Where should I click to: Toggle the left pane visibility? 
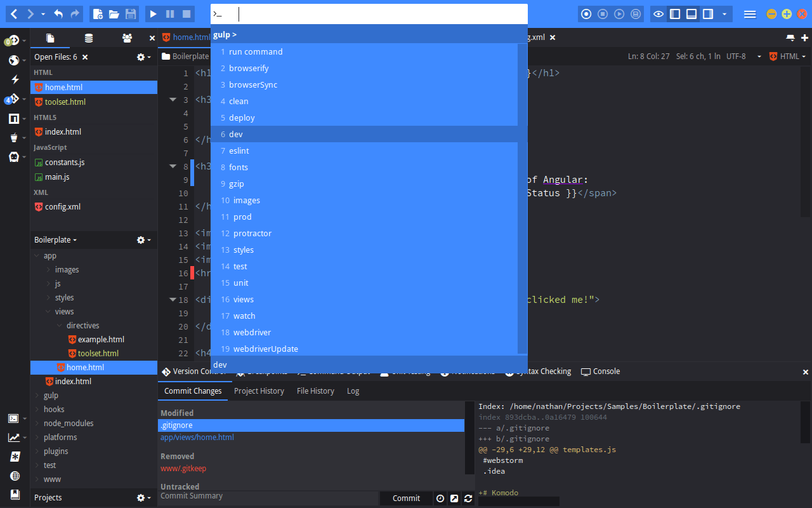(x=675, y=13)
